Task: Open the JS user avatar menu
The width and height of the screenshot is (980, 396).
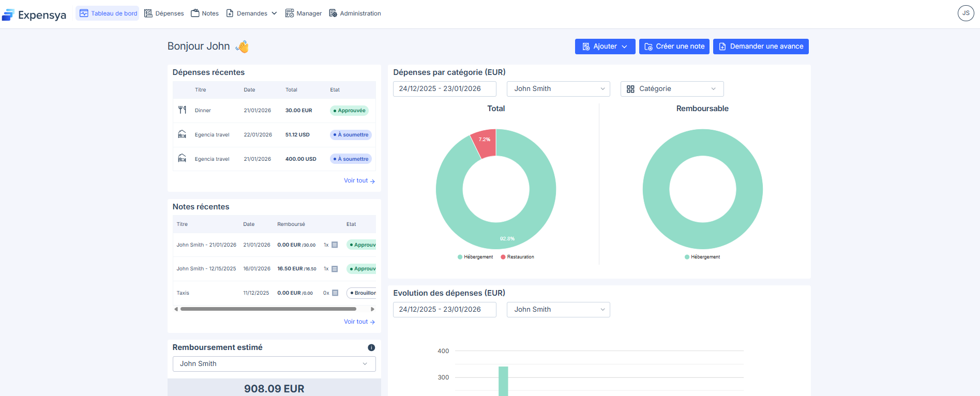Action: (x=966, y=13)
